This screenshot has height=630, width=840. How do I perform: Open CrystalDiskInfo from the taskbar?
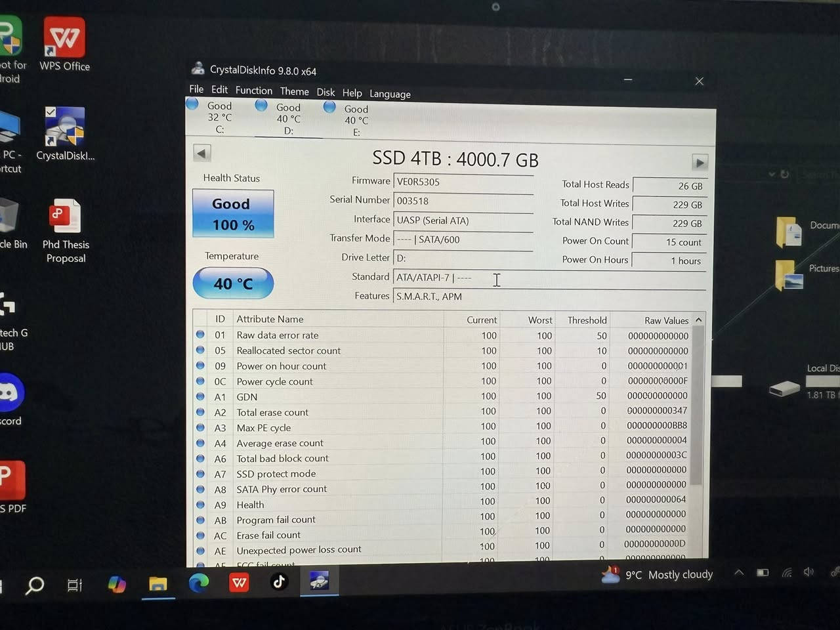tap(319, 581)
